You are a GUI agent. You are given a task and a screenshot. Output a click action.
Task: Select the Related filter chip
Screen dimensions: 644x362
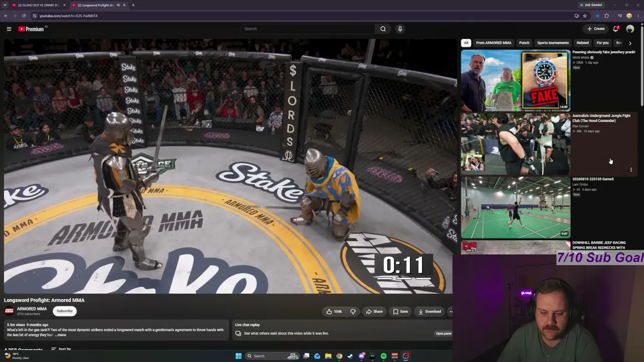click(583, 43)
